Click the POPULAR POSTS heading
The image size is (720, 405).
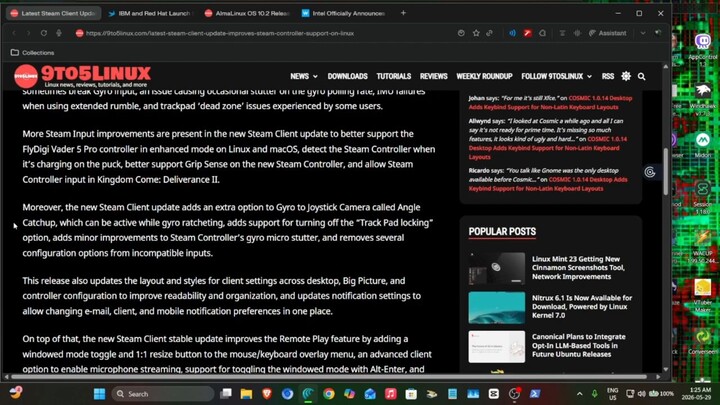502,232
